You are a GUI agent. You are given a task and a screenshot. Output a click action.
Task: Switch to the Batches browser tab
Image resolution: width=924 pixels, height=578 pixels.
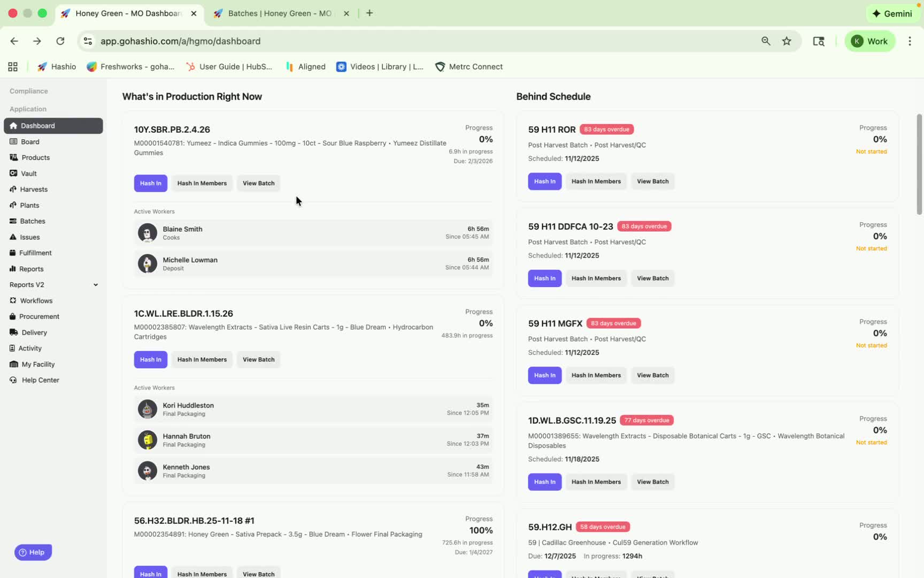pyautogui.click(x=281, y=13)
